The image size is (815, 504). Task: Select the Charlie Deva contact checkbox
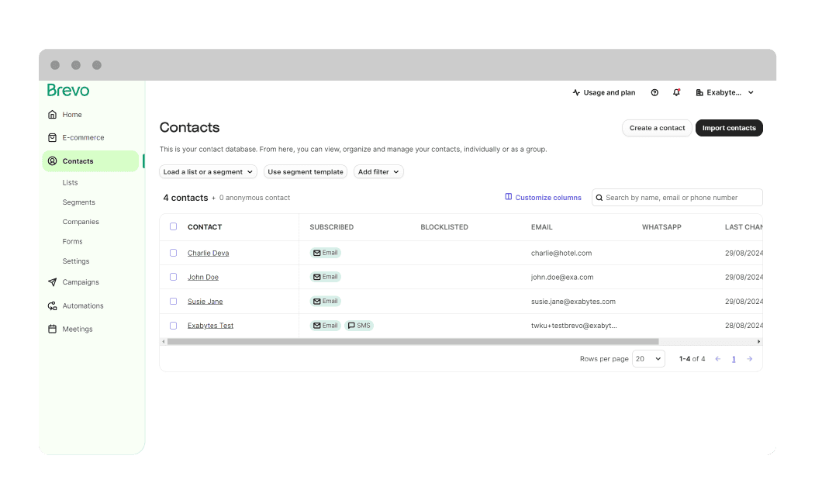pyautogui.click(x=173, y=253)
